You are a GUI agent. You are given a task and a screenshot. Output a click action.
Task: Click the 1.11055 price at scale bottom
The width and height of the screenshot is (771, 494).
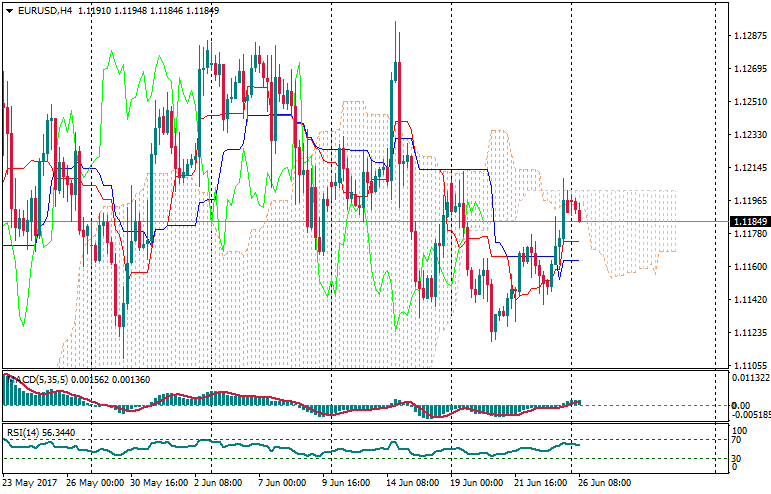[749, 366]
